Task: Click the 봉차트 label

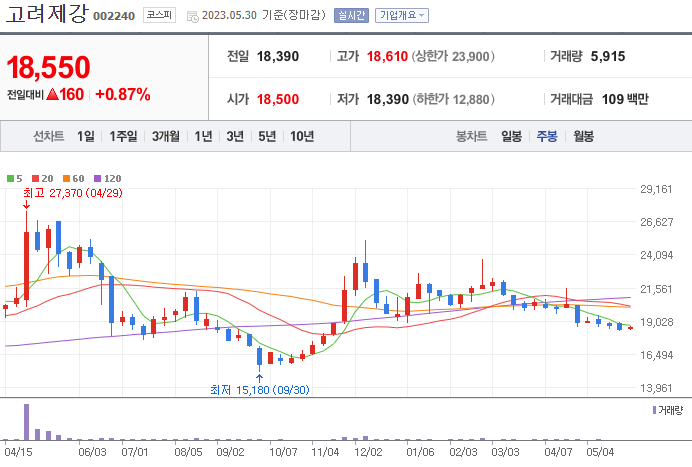Action: coord(471,136)
